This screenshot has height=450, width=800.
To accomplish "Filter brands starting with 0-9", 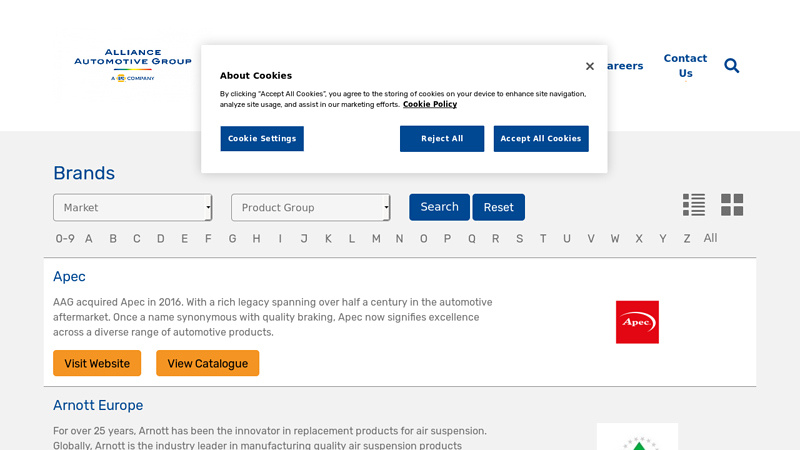I will click(65, 239).
